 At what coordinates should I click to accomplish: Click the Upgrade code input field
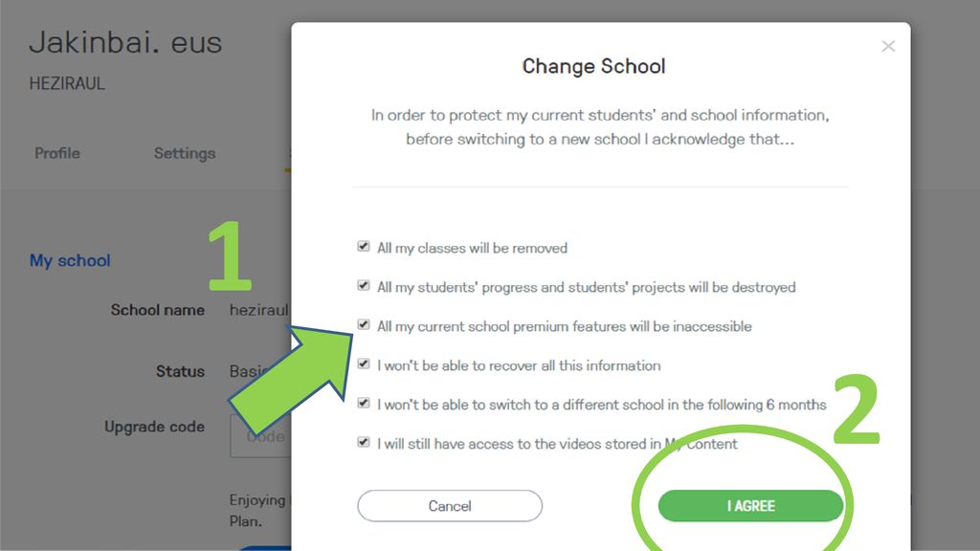click(x=260, y=436)
